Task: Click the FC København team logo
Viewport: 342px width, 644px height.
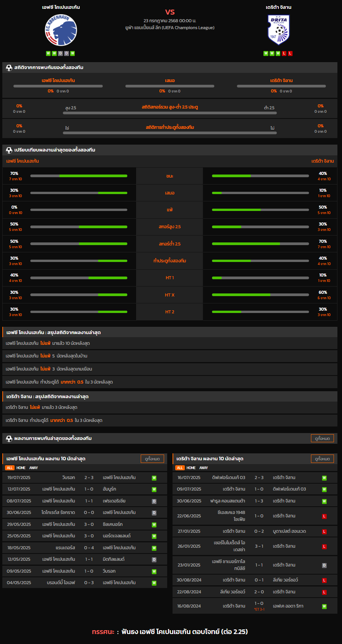Action: [61, 30]
